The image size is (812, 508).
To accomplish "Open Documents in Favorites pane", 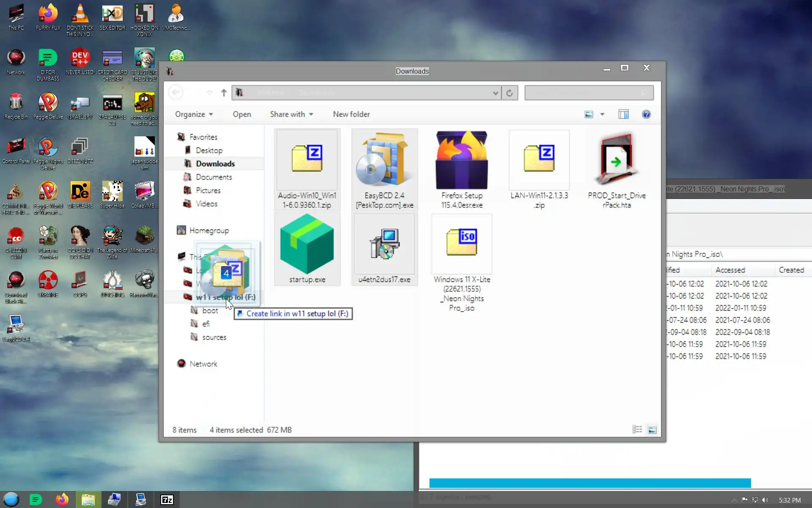I will point(214,177).
